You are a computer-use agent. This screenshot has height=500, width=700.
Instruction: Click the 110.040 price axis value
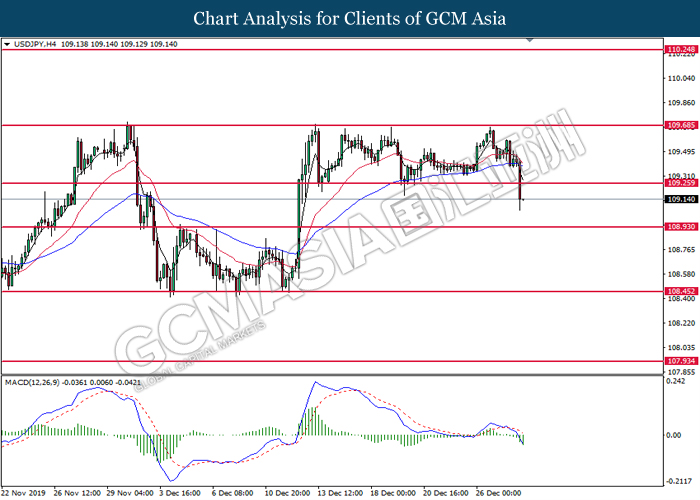coord(681,78)
